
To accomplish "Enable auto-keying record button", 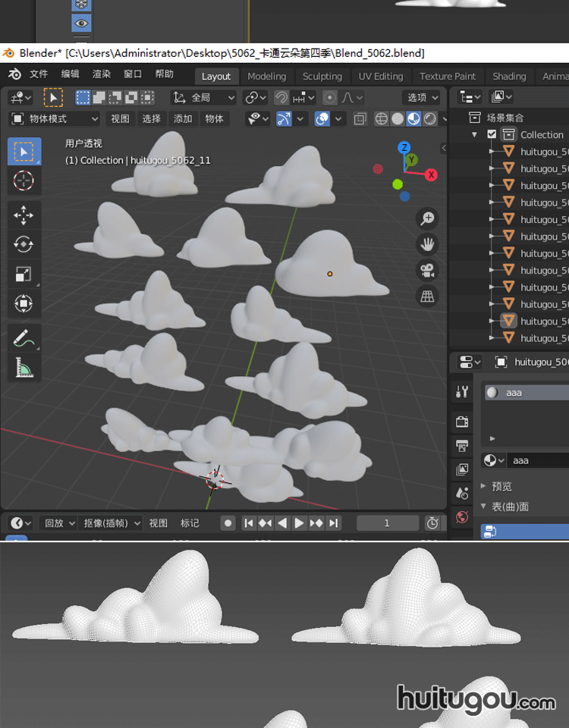I will (228, 523).
